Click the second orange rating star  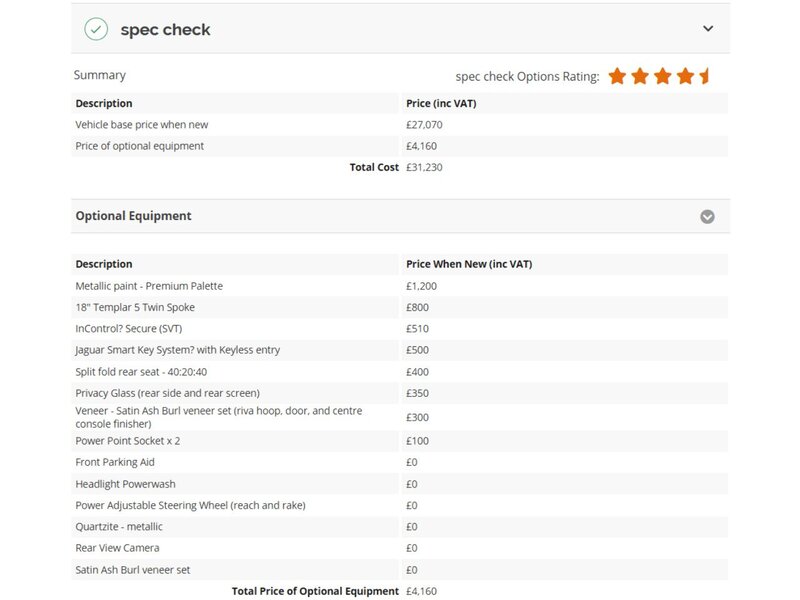point(640,76)
